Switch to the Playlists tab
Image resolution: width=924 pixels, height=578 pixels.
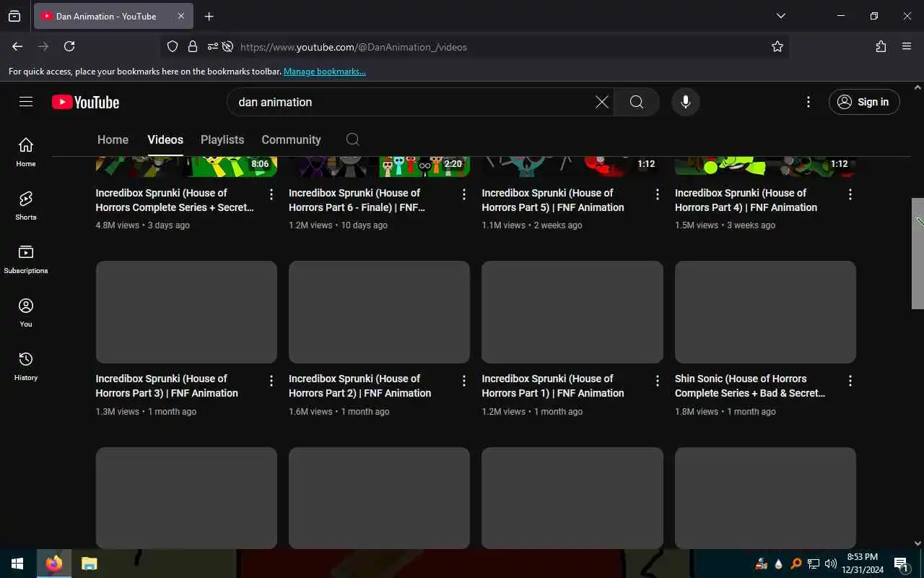point(222,139)
